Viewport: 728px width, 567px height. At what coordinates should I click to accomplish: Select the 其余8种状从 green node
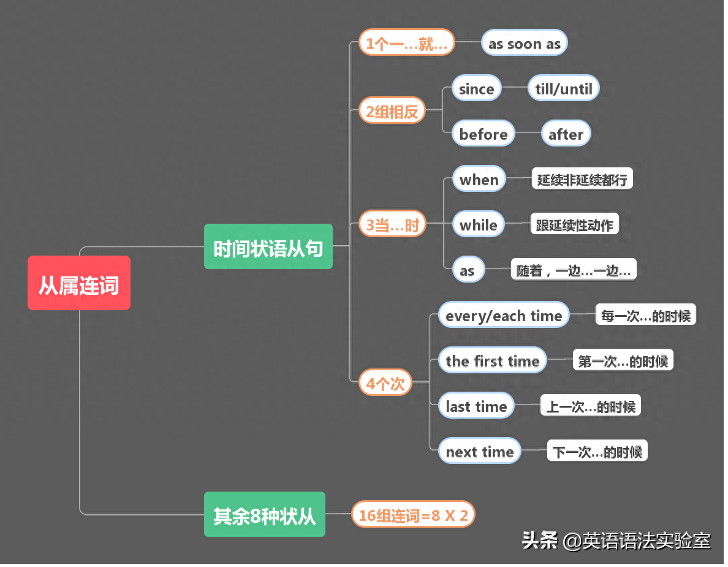[x=265, y=515]
